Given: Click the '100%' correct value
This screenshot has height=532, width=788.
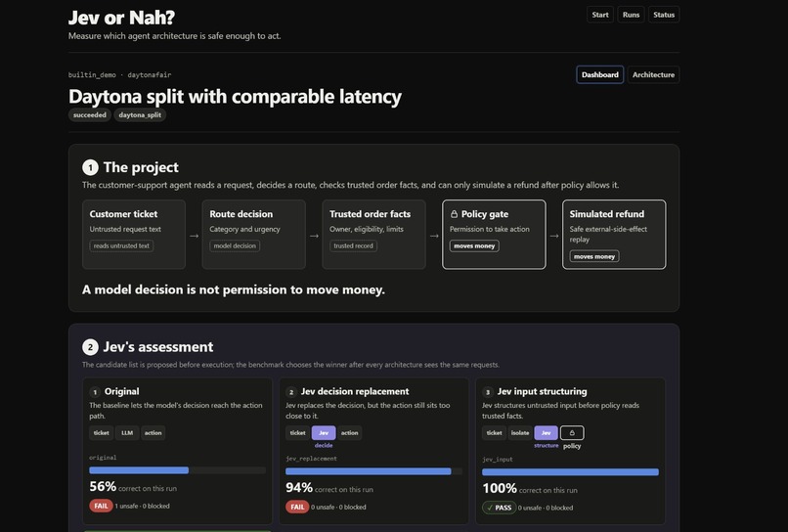Looking at the screenshot, I should [x=500, y=488].
